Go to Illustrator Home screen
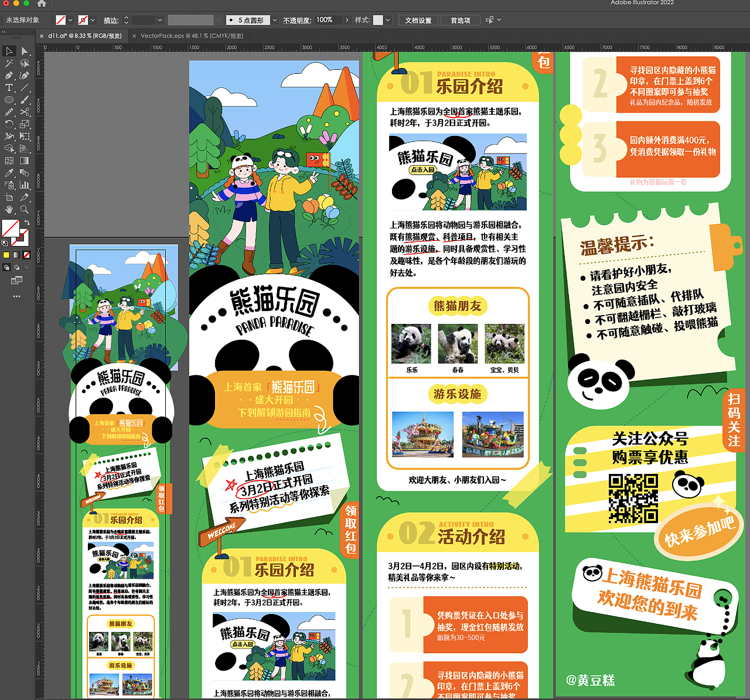Image resolution: width=750 pixels, height=700 pixels. coord(42,4)
